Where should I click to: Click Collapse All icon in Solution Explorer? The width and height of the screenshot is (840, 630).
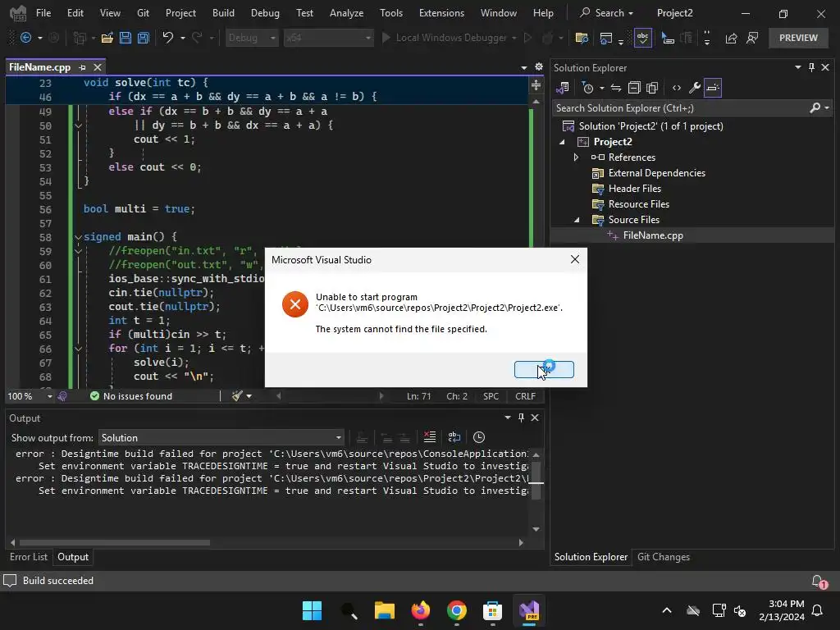(x=634, y=88)
